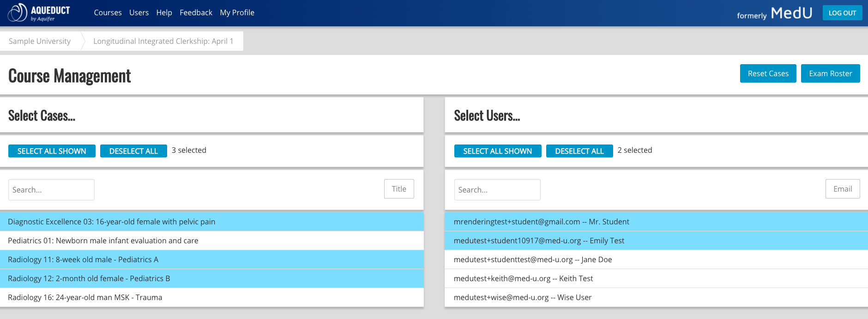Select user Keith Test
The width and height of the screenshot is (868, 319).
pos(656,278)
